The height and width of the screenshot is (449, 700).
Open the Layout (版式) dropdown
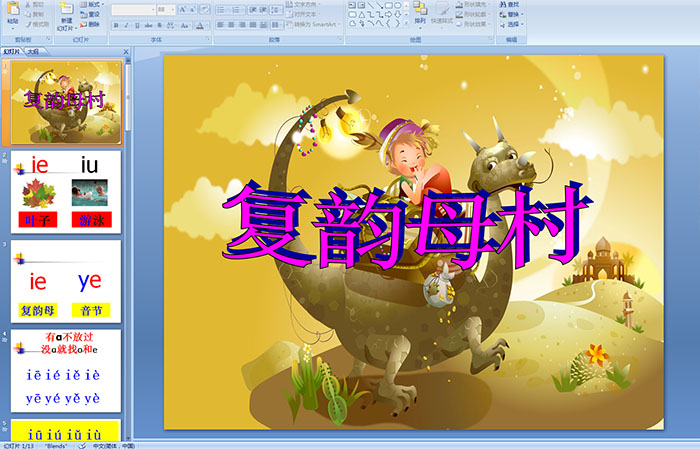92,4
